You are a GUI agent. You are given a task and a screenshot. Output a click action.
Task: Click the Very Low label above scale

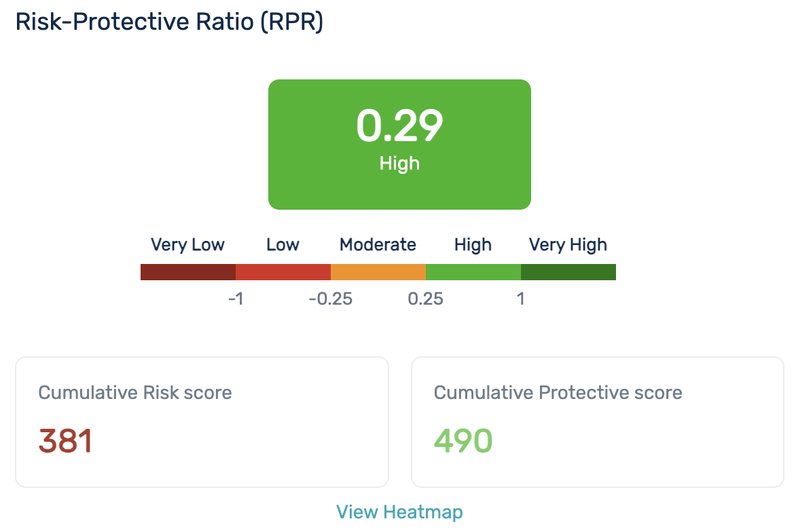[187, 244]
